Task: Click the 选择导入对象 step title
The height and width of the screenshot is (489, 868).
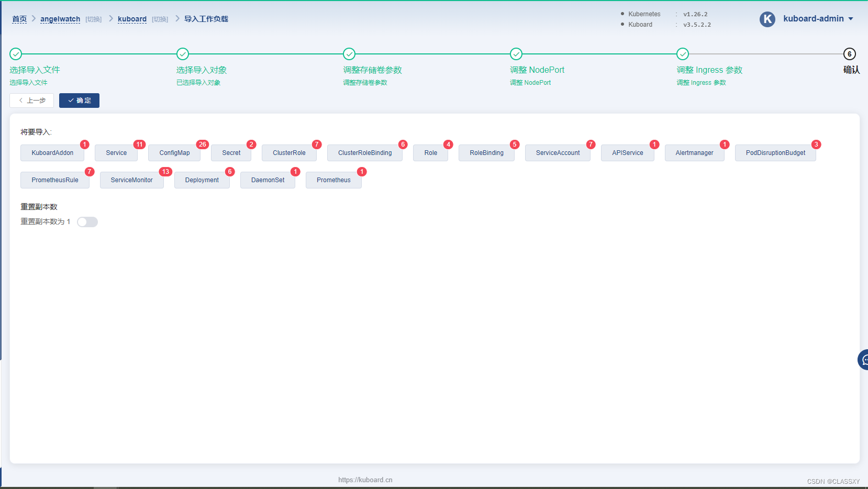Action: [202, 70]
